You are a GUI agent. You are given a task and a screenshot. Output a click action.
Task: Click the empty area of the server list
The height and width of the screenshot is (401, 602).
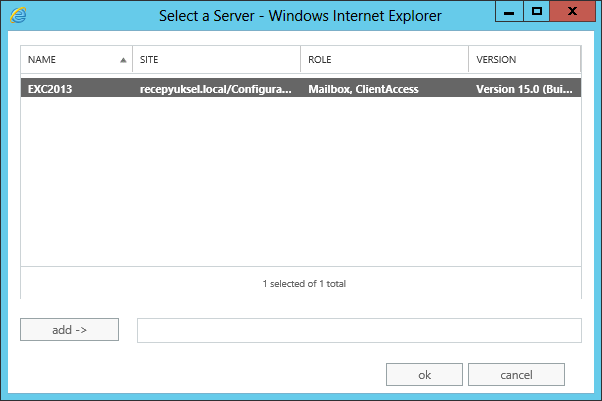301,181
